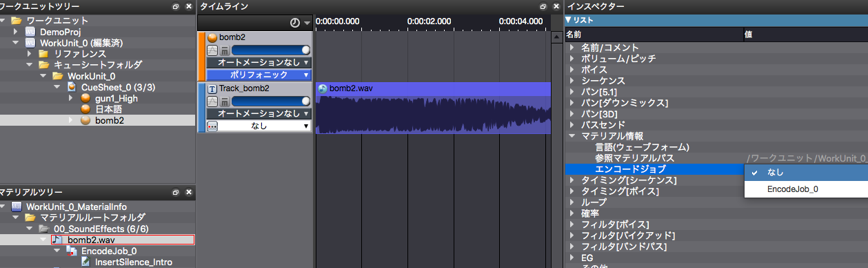The height and width of the screenshot is (268, 868).
Task: Select the bomb2 cue in the work unit tree
Action: point(97,120)
